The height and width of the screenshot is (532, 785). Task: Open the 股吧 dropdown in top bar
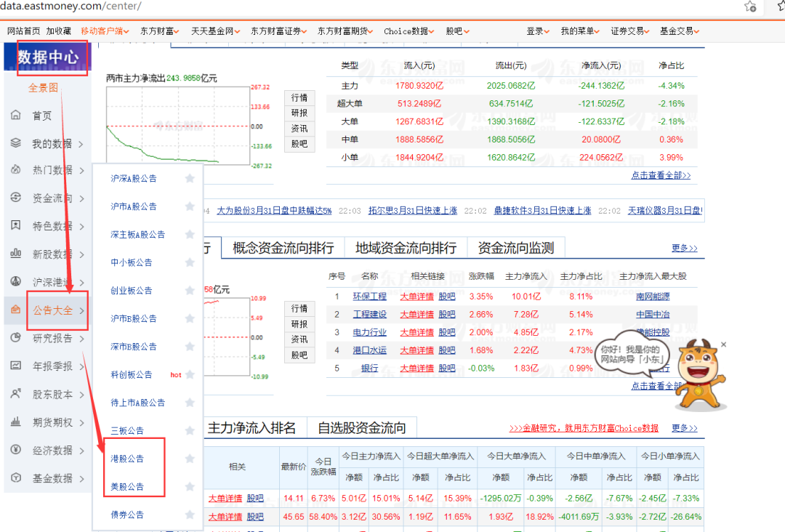[458, 31]
